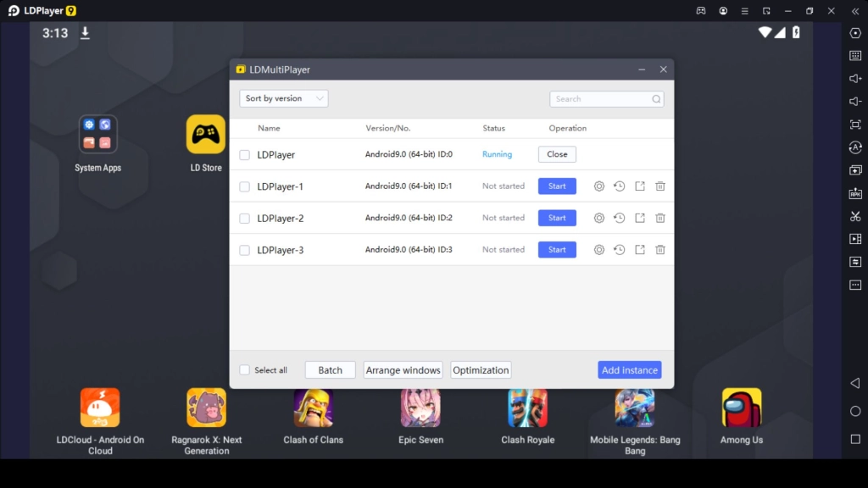The height and width of the screenshot is (488, 868).
Task: Click the scissors screenshot tool
Action: [x=855, y=216]
